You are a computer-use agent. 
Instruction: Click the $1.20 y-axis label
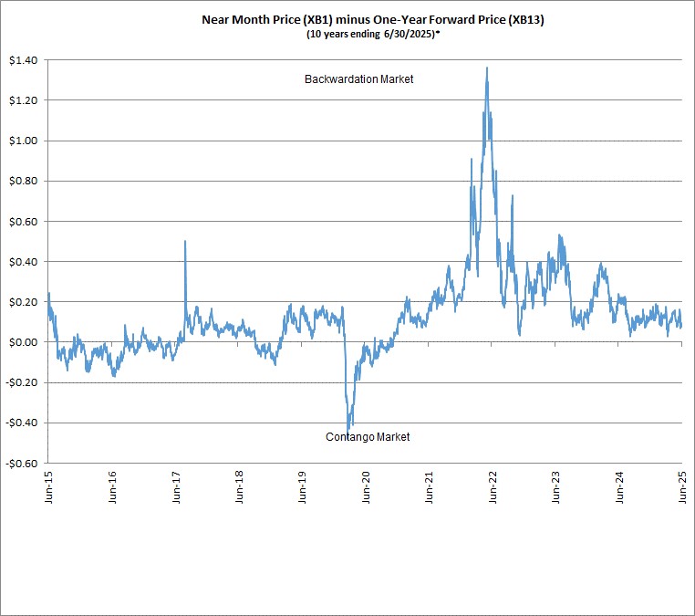point(23,100)
